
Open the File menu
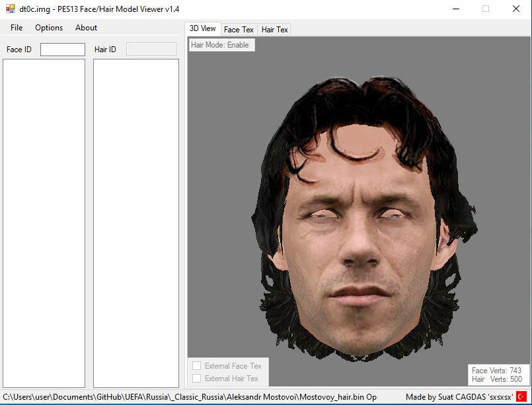17,28
